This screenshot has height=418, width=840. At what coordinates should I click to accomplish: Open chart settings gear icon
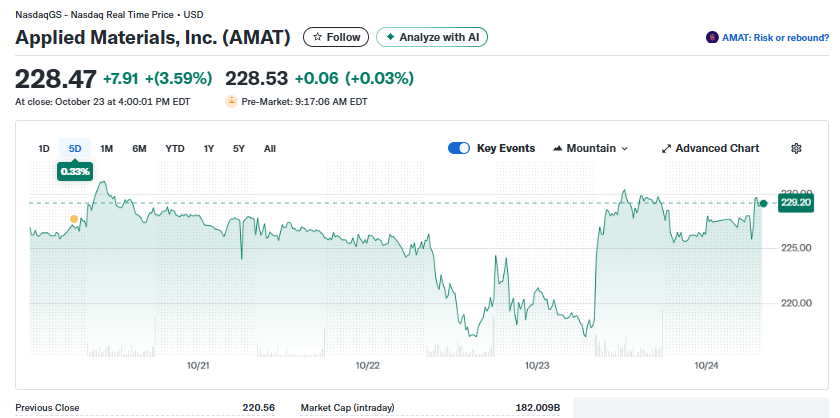(796, 148)
